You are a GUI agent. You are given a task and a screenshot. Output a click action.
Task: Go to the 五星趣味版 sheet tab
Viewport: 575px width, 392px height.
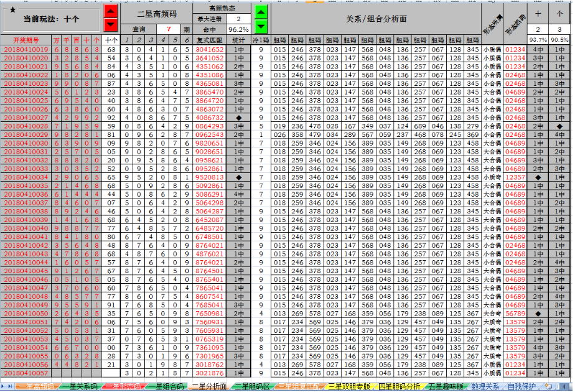point(446,386)
